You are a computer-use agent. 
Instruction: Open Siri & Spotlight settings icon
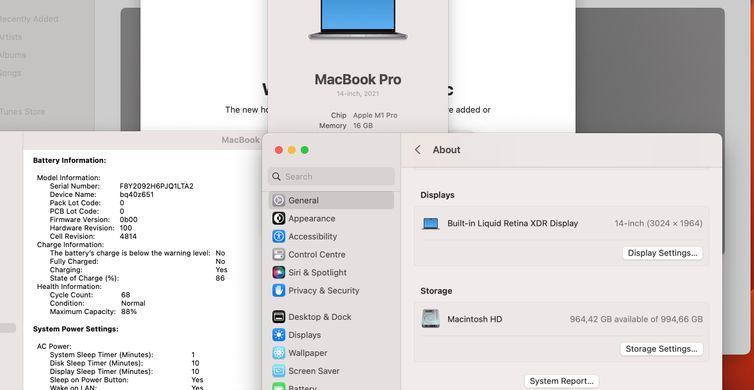278,272
